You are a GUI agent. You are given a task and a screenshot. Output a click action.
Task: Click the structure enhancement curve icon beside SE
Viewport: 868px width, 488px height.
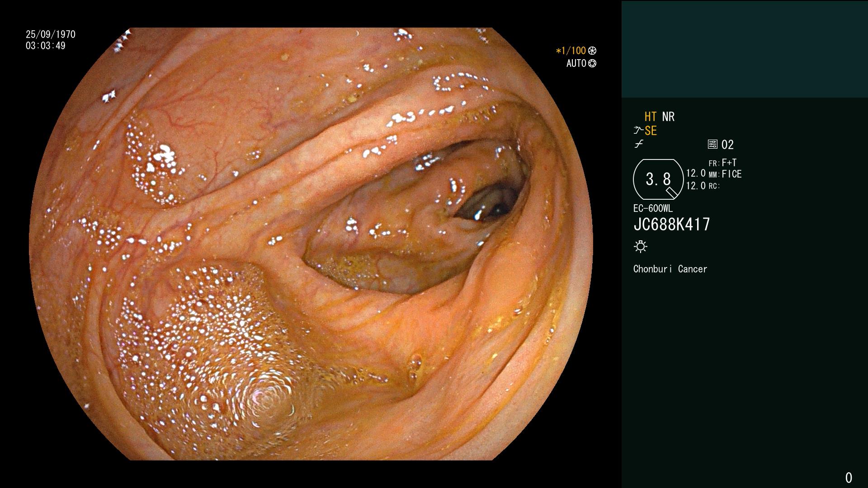638,131
